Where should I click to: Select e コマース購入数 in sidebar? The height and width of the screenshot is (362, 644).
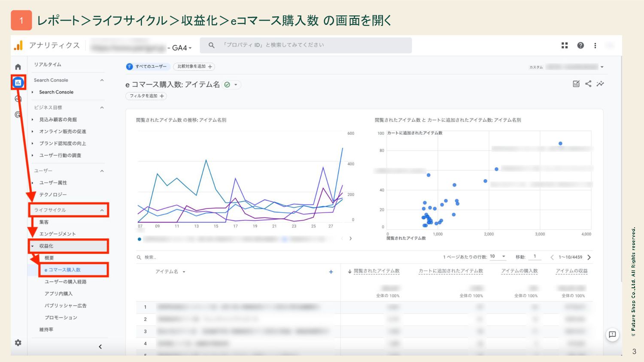coord(63,270)
